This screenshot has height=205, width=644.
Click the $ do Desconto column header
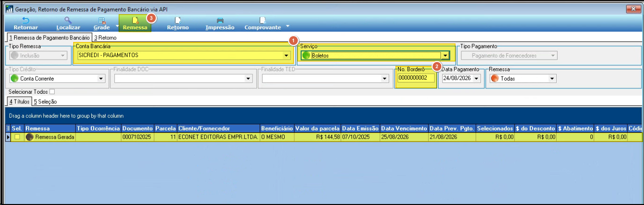[536, 128]
